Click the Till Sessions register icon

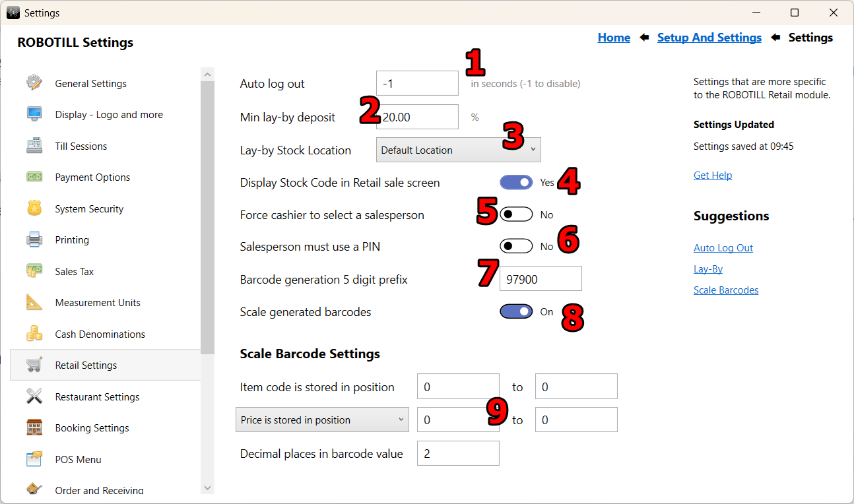(x=34, y=146)
